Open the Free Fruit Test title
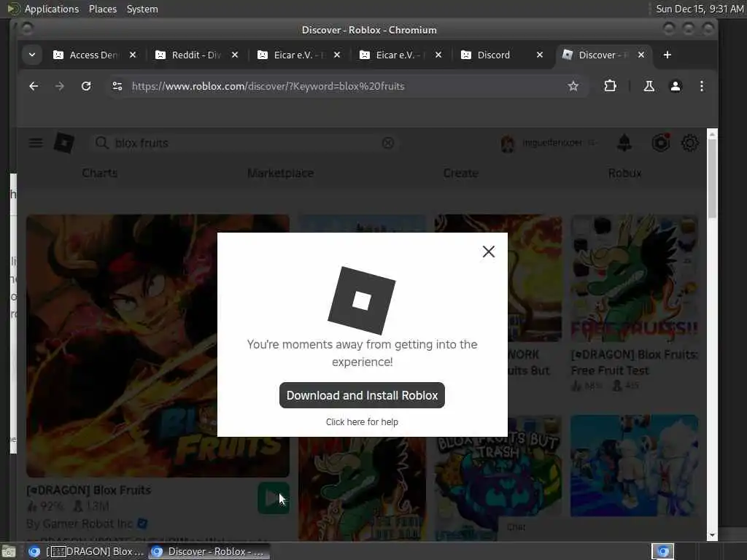The height and width of the screenshot is (560, 747). click(634, 362)
